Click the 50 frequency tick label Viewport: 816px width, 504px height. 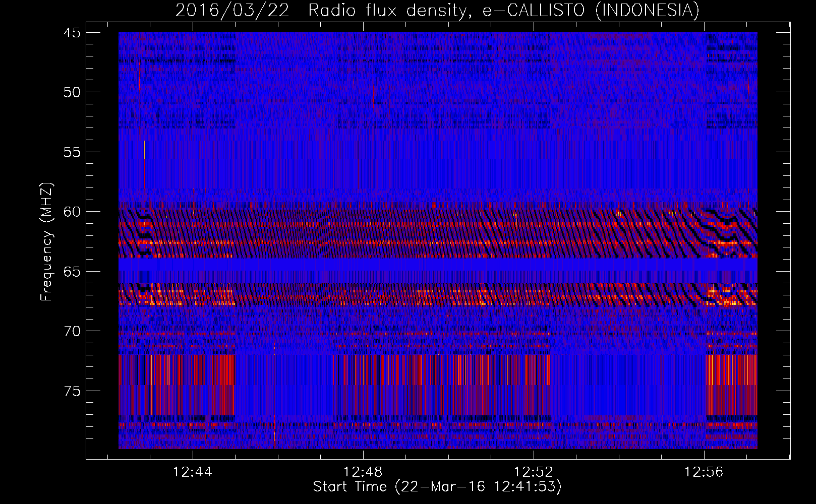click(72, 92)
